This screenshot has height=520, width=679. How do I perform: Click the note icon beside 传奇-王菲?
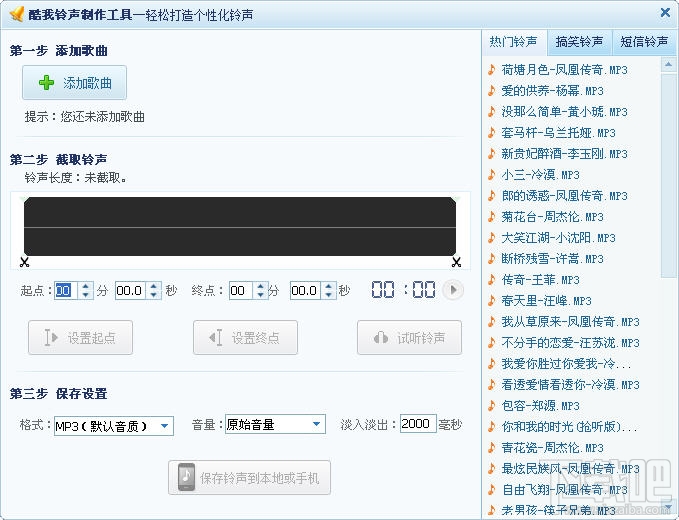coord(491,280)
